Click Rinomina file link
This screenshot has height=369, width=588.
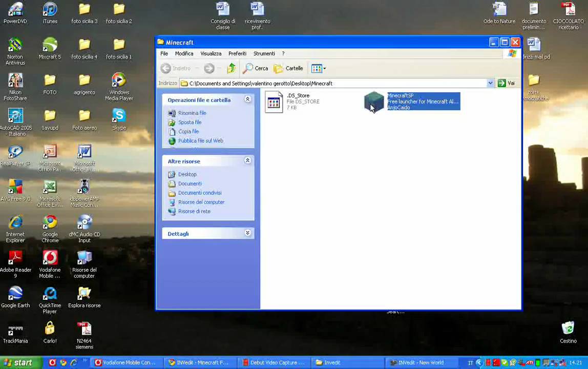point(192,113)
